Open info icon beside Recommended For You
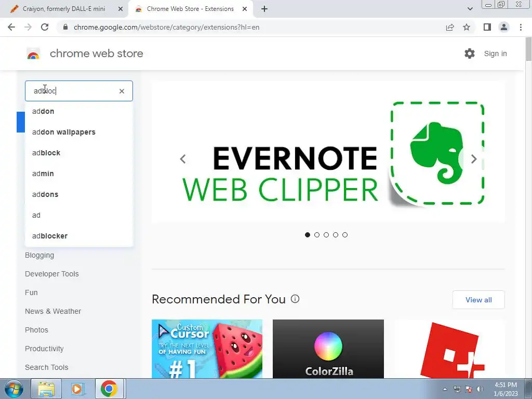The height and width of the screenshot is (399, 532). (295, 299)
